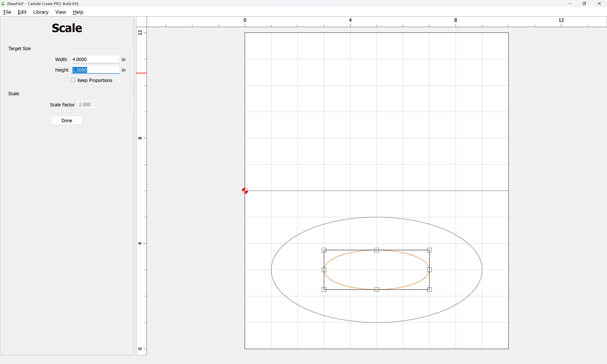Open the File menu

pyautogui.click(x=7, y=12)
